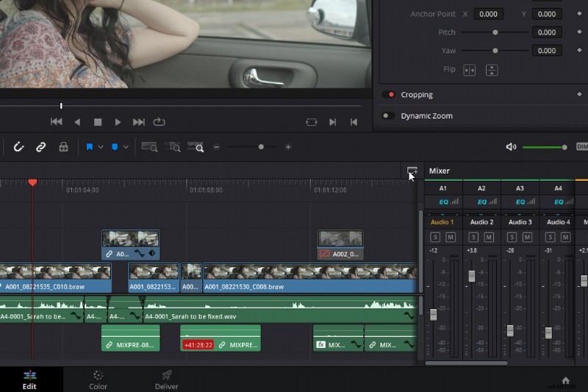Add a blue marker

[x=115, y=146]
